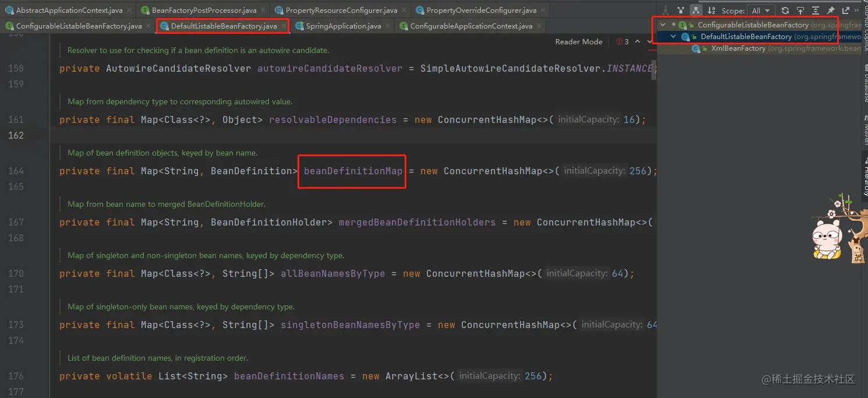Click gutter at line number 158
Viewport: 868px width, 398px height.
(x=16, y=68)
